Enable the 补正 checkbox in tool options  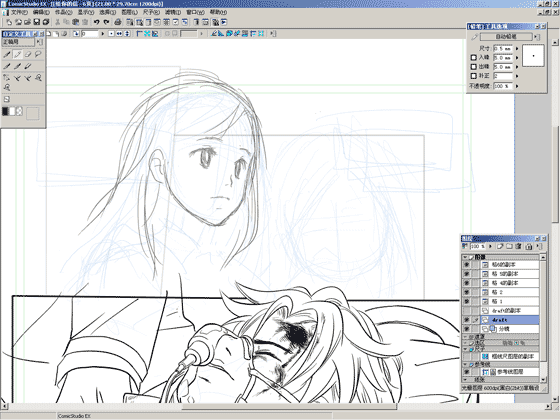click(x=474, y=76)
